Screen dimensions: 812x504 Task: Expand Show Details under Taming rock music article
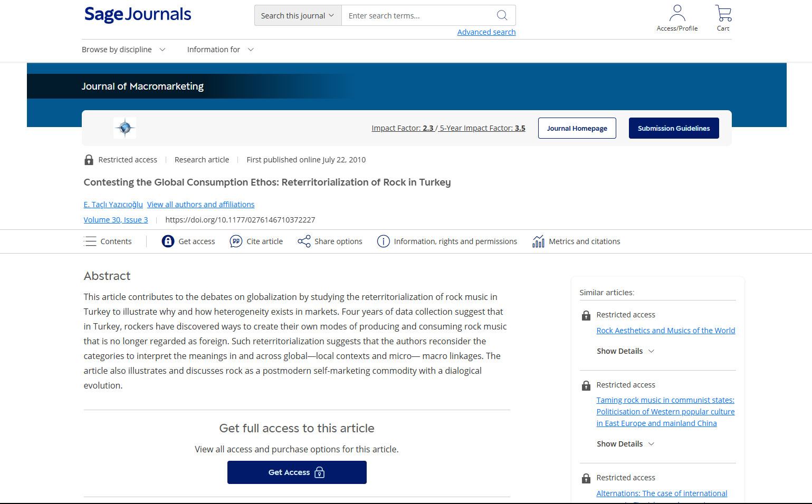click(x=625, y=444)
